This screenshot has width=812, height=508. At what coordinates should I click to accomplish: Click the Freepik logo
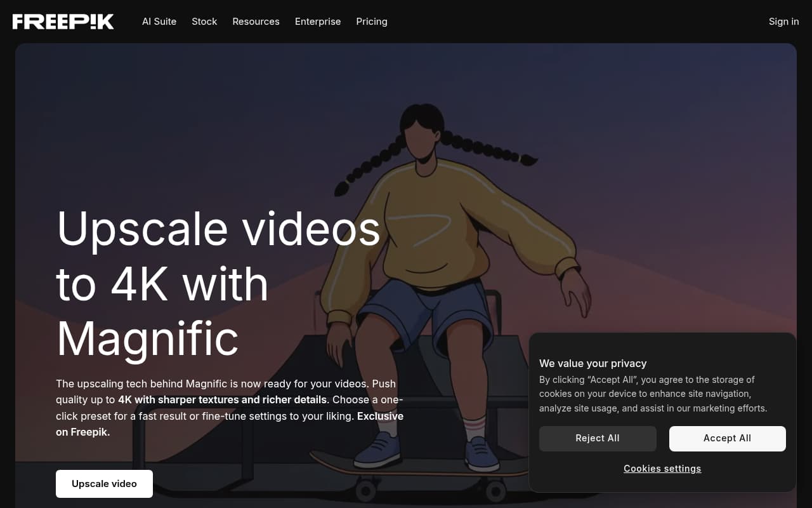pyautogui.click(x=63, y=21)
